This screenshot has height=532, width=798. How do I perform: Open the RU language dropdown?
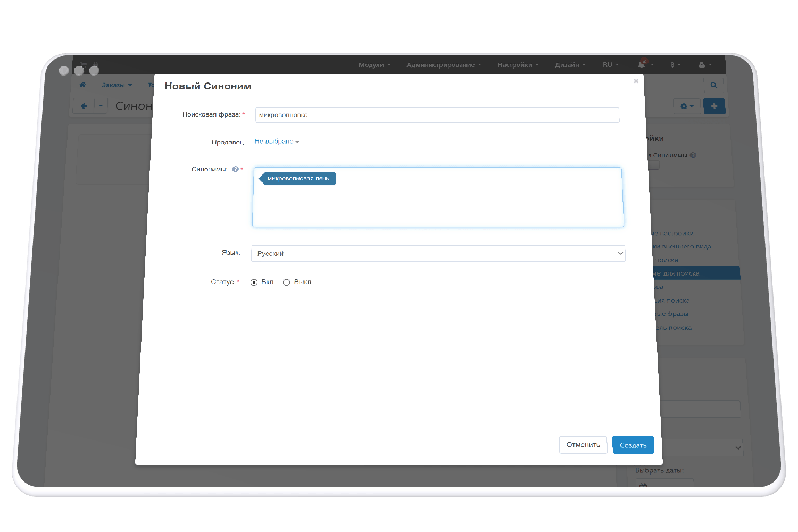click(x=611, y=65)
